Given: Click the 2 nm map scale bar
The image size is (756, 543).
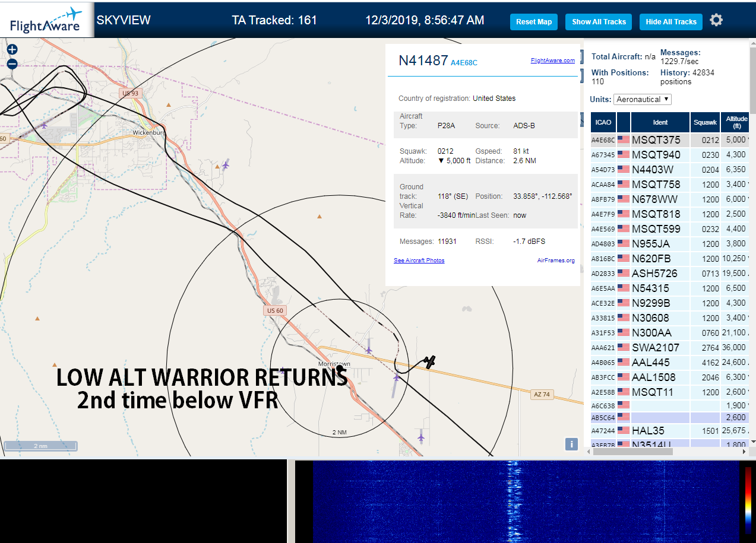Looking at the screenshot, I should 40,446.
